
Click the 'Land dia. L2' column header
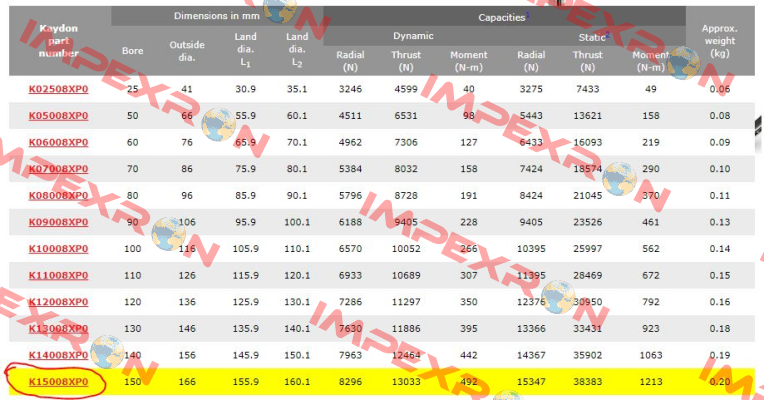[297, 50]
